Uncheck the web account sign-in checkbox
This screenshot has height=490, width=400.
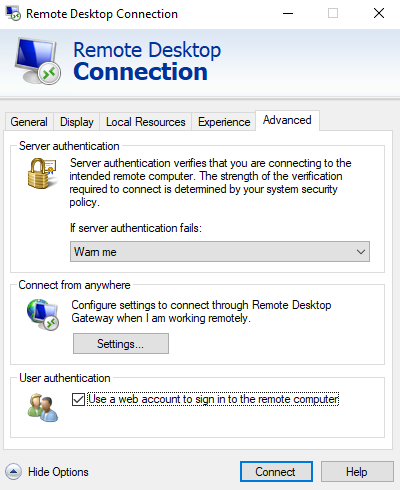[x=78, y=399]
